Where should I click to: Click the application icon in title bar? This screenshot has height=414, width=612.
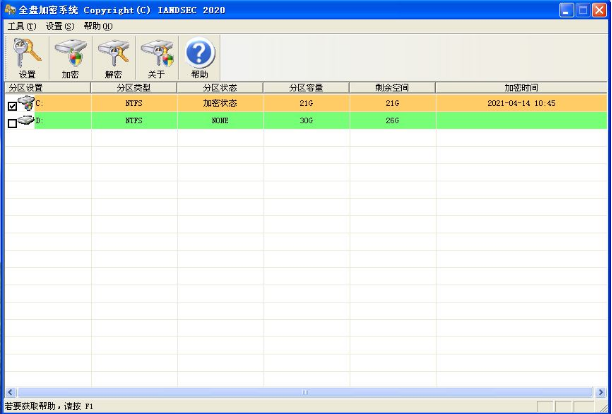(x=10, y=9)
